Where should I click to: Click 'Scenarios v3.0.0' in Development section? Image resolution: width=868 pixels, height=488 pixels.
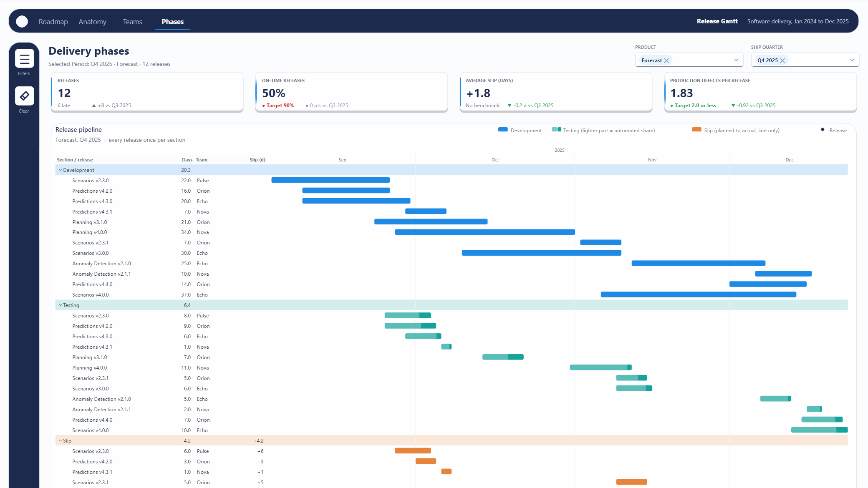pyautogui.click(x=91, y=253)
